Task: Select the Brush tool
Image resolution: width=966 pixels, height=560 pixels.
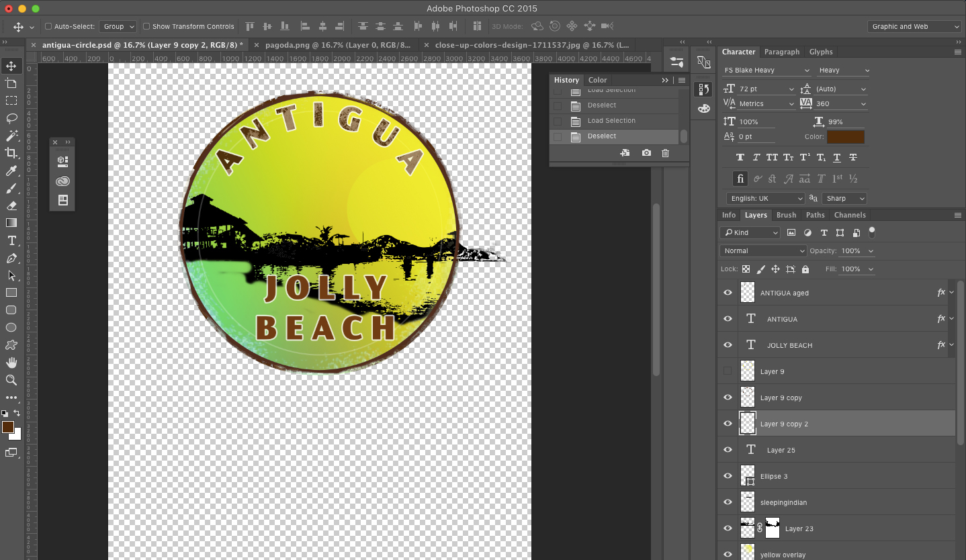Action: tap(11, 188)
